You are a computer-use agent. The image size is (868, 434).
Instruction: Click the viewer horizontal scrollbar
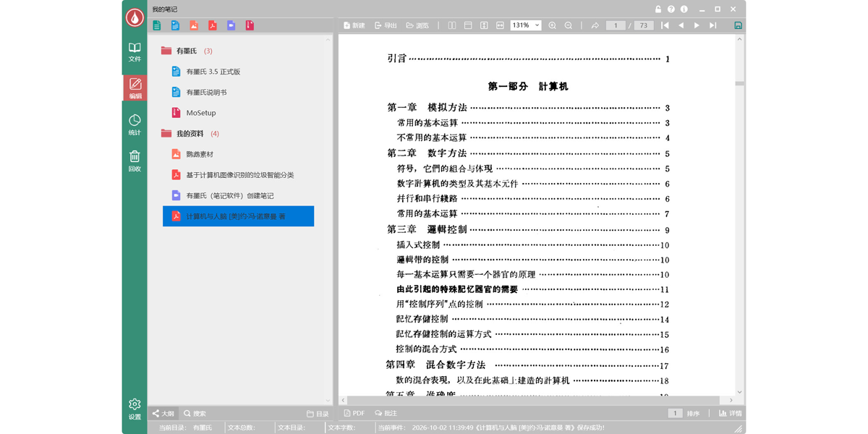click(534, 400)
